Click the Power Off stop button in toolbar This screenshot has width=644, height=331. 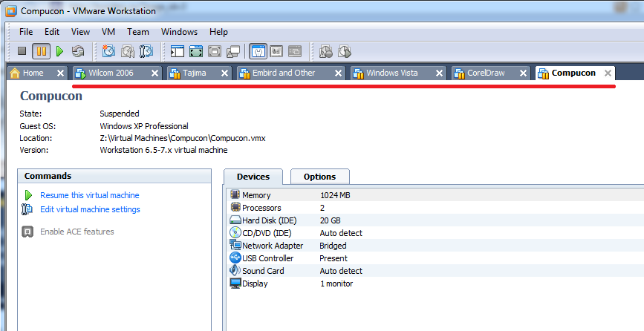[x=22, y=52]
